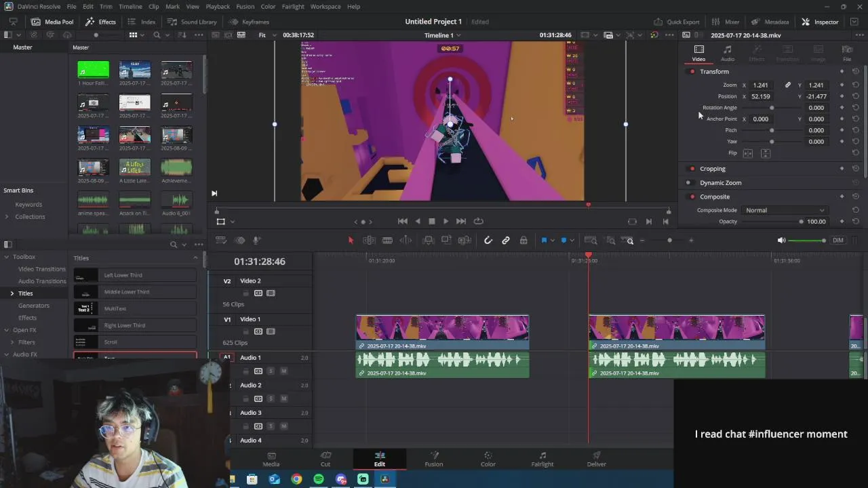Screen dimensions: 868x488
Task: Click the Overwrite Clip tool
Action: pos(446,241)
